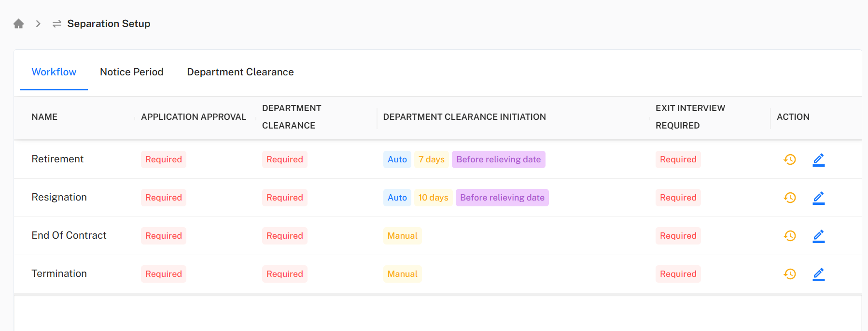This screenshot has width=868, height=331.
Task: Click Resignation Auto initiation badge
Action: coord(397,198)
